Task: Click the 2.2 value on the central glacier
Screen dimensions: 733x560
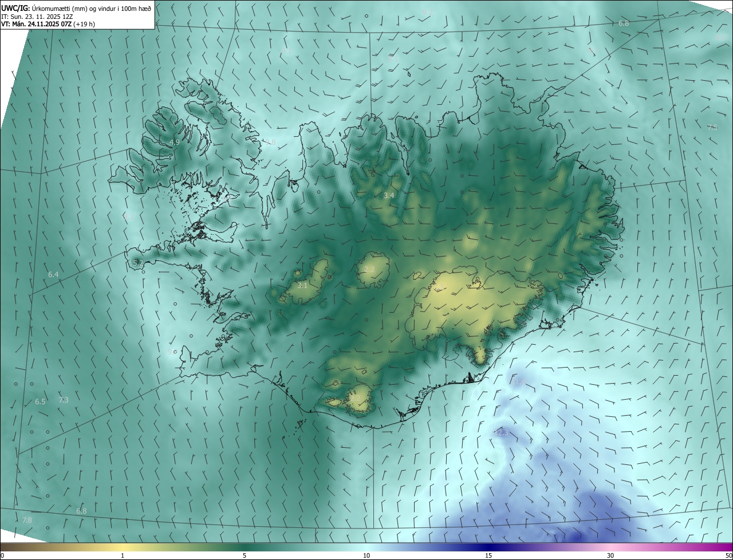Action: point(370,270)
